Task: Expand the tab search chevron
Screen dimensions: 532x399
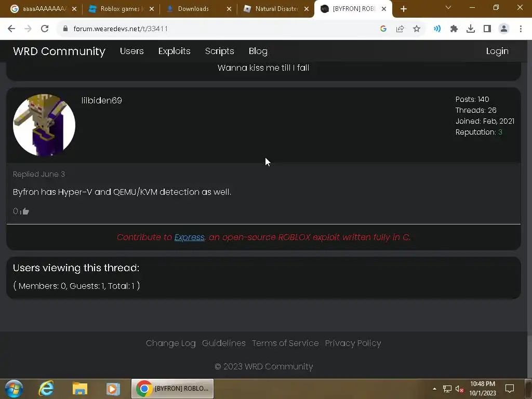Action: (448, 7)
